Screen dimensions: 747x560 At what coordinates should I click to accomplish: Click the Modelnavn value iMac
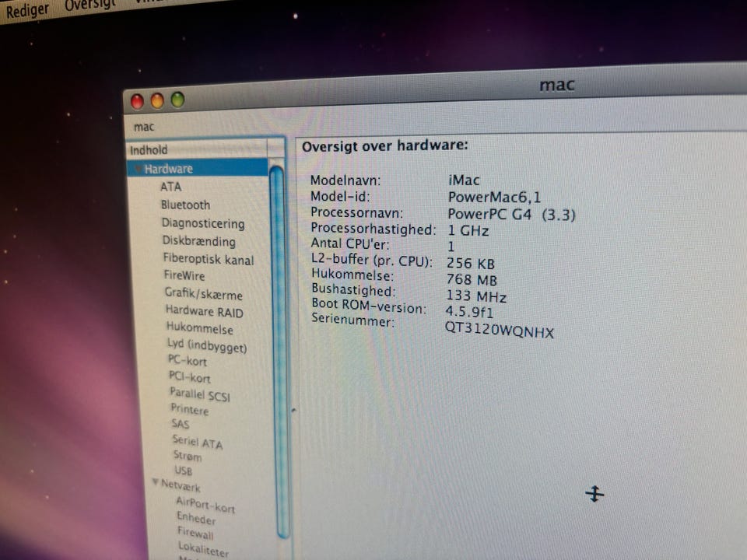pyautogui.click(x=464, y=180)
